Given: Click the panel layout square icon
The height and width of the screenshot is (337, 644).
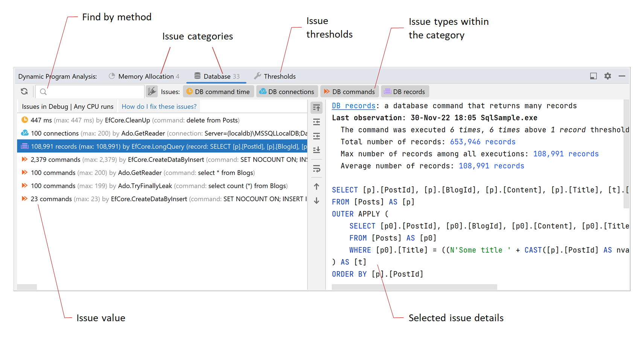Looking at the screenshot, I should (593, 76).
